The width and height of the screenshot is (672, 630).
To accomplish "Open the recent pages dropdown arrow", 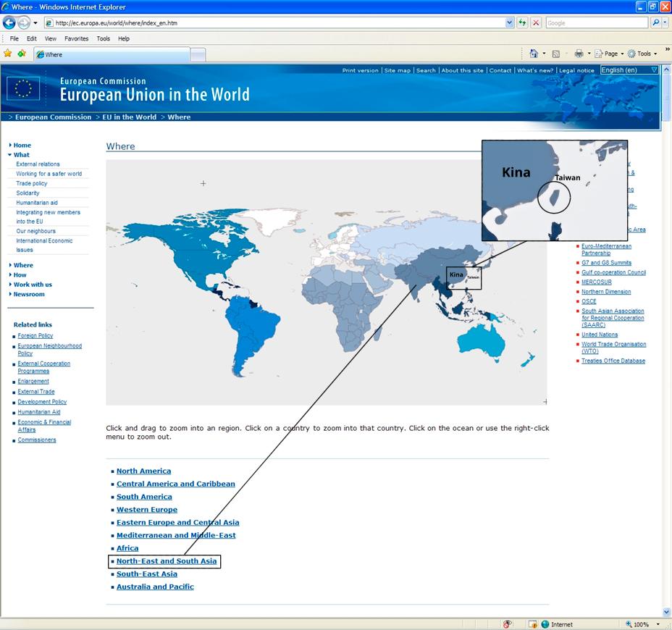I will click(x=35, y=22).
